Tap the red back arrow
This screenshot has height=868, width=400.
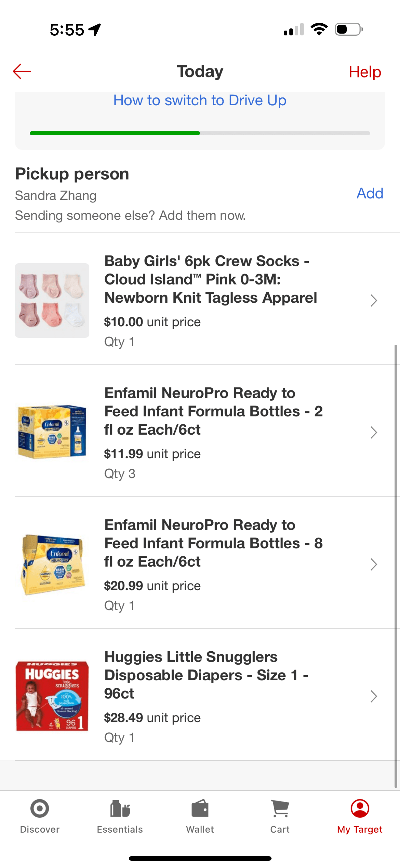22,71
